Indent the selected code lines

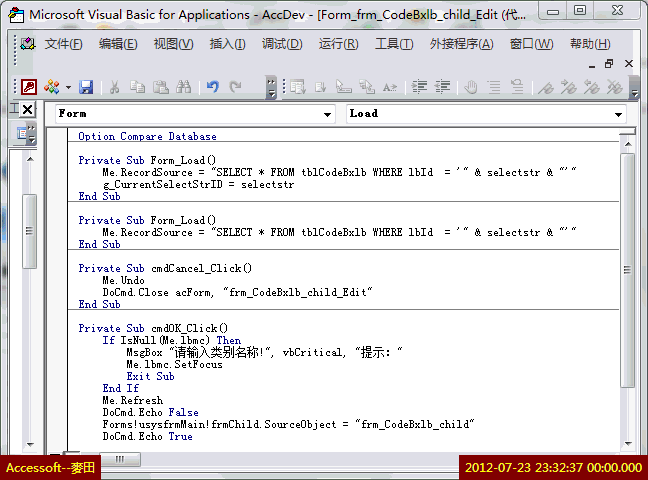[419, 87]
